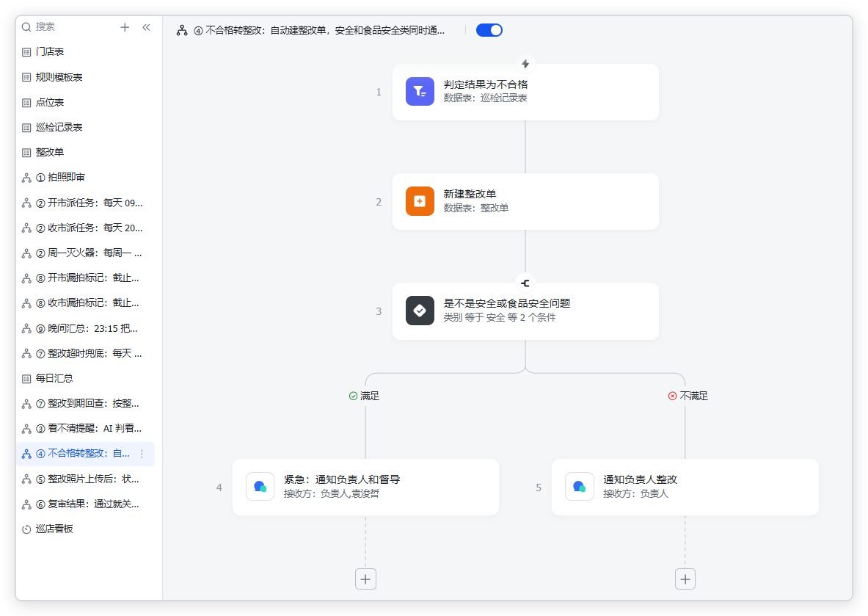Select the ② 周一灭火器 workflow
The height and width of the screenshot is (616, 868).
86,253
